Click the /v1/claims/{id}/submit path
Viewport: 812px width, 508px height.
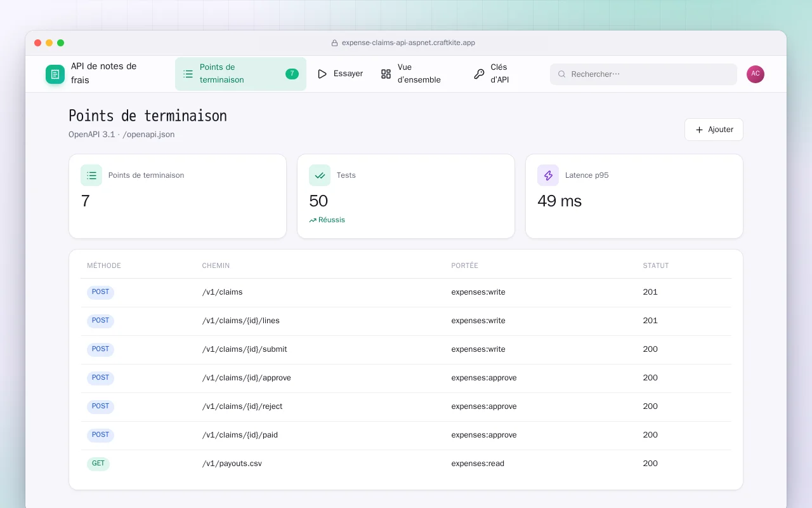tap(245, 349)
